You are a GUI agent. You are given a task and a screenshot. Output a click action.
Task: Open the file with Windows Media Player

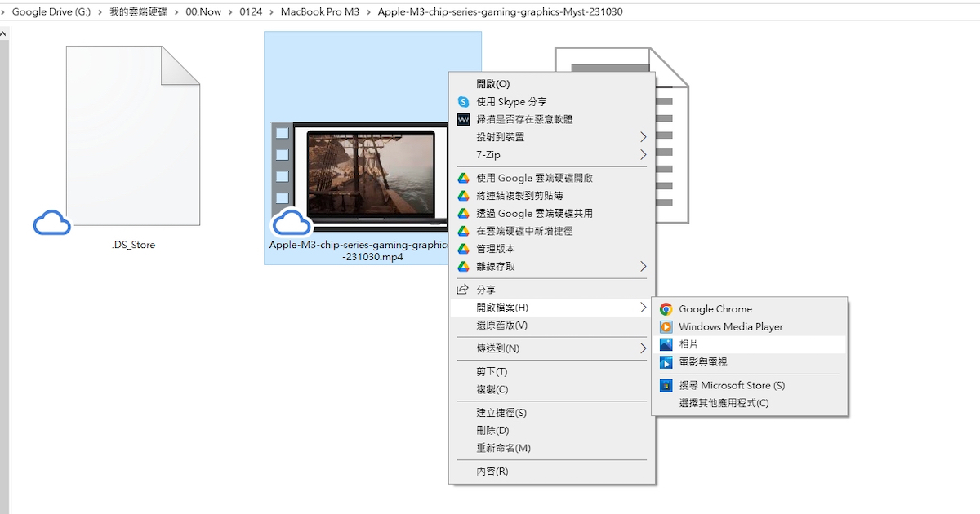pos(750,327)
